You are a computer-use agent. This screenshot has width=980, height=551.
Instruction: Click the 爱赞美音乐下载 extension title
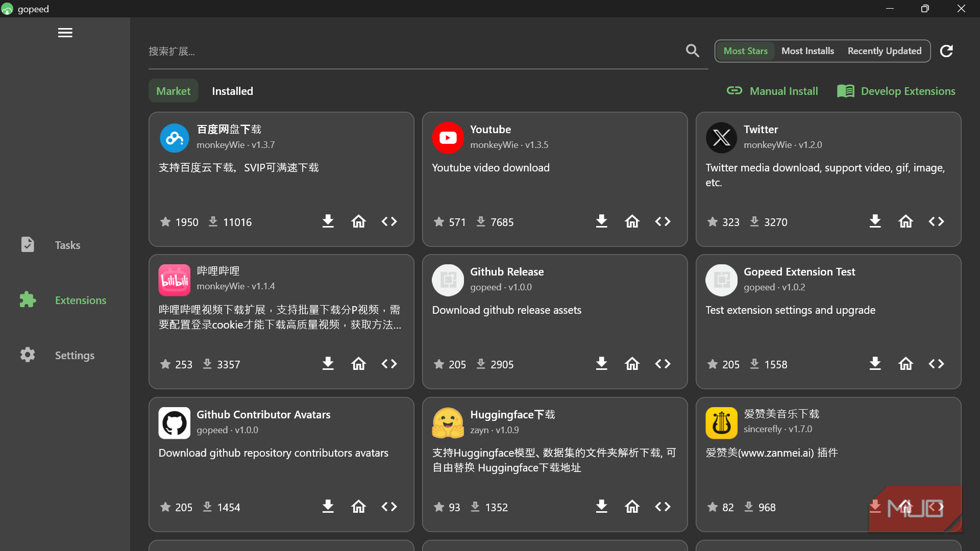point(781,414)
